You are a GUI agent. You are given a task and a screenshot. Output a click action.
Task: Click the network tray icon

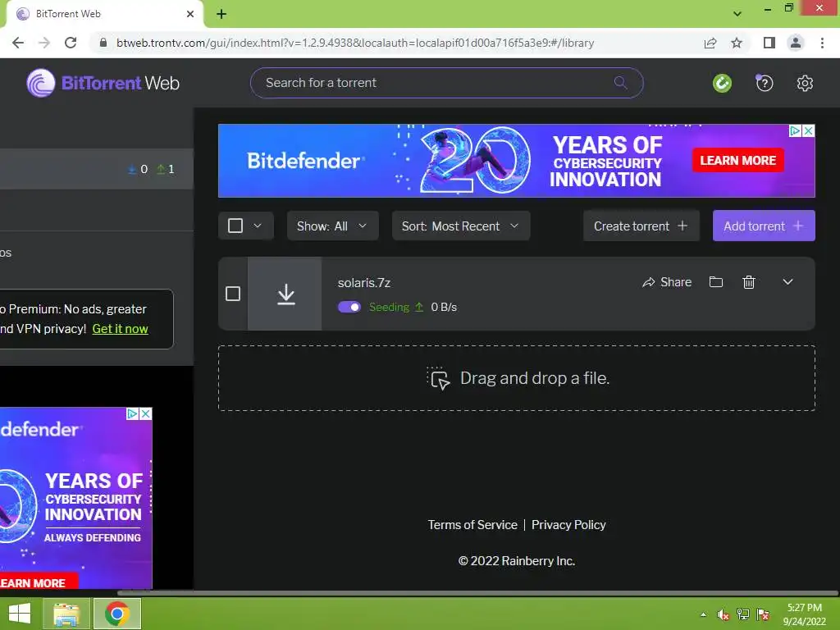[x=743, y=614]
